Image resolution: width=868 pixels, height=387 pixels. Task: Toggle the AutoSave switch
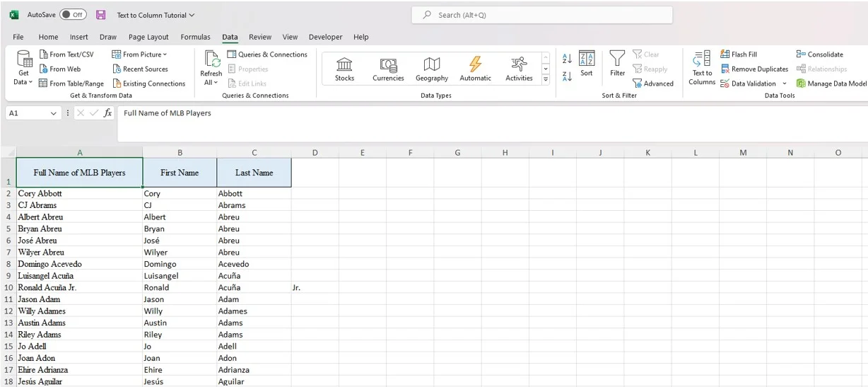(x=73, y=15)
